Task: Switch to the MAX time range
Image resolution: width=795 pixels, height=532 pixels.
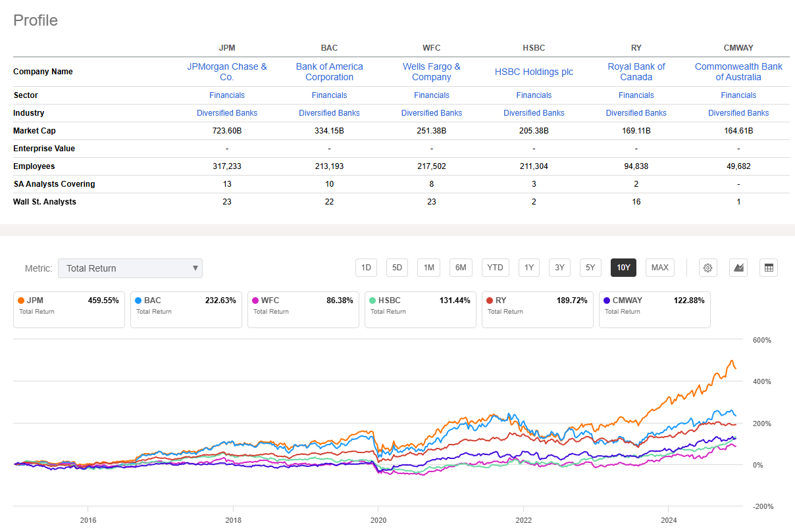Action: click(659, 268)
